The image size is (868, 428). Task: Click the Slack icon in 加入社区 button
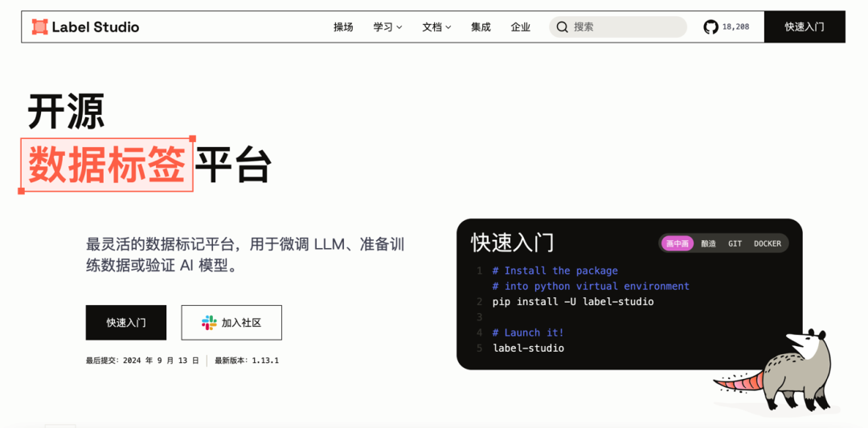(x=209, y=323)
